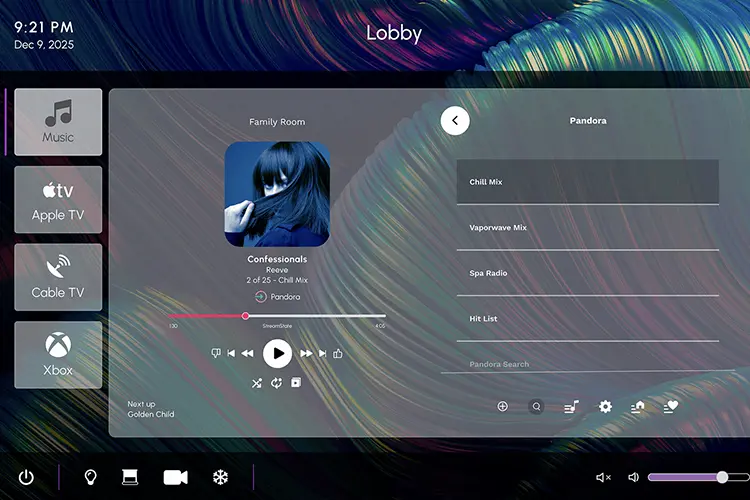
Task: Thumbs down the current song
Action: coord(216,353)
